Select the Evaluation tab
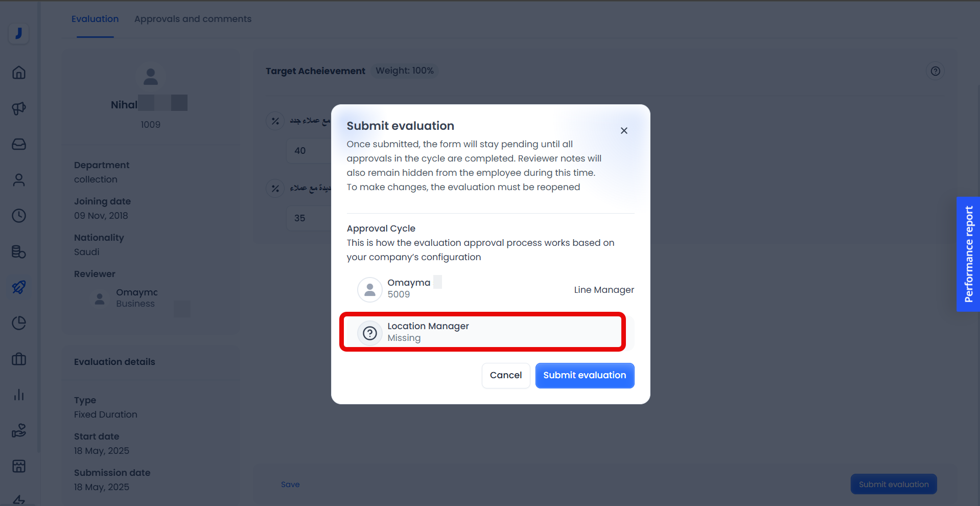 (x=95, y=19)
